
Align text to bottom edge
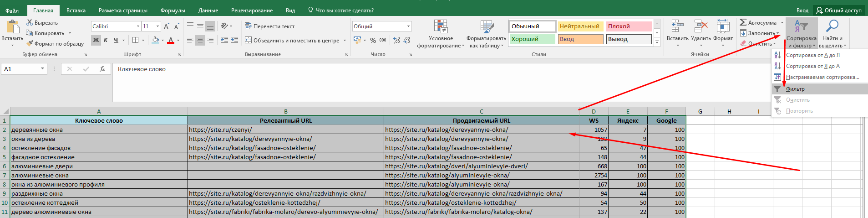210,26
